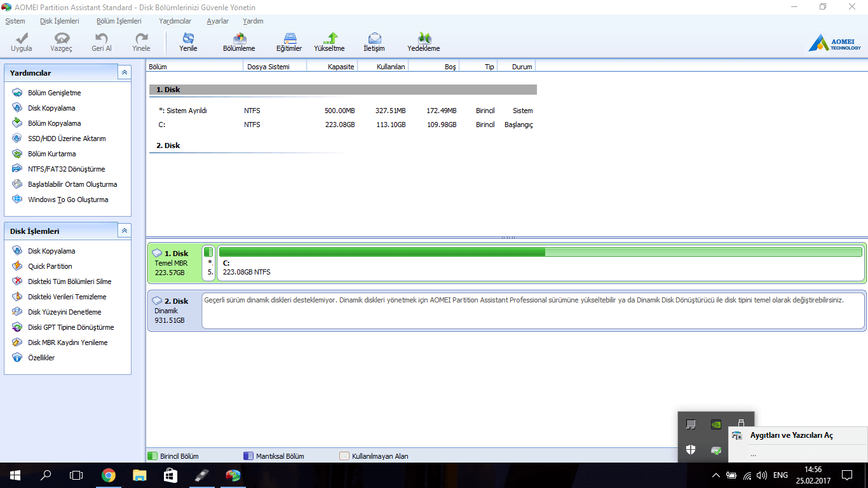Sort by the Kapasite column header
This screenshot has width=868, height=488.
(332, 67)
